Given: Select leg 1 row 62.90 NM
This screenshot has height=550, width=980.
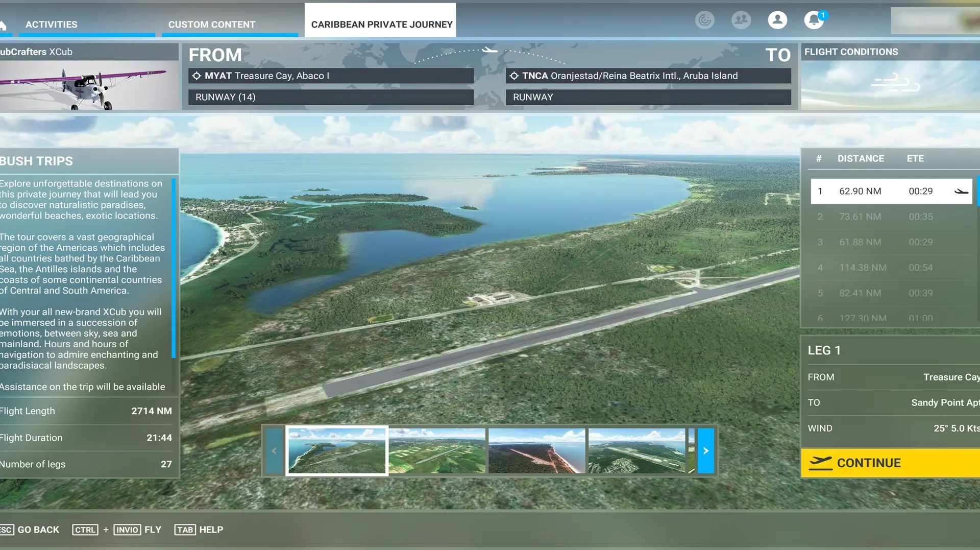Looking at the screenshot, I should click(x=891, y=191).
